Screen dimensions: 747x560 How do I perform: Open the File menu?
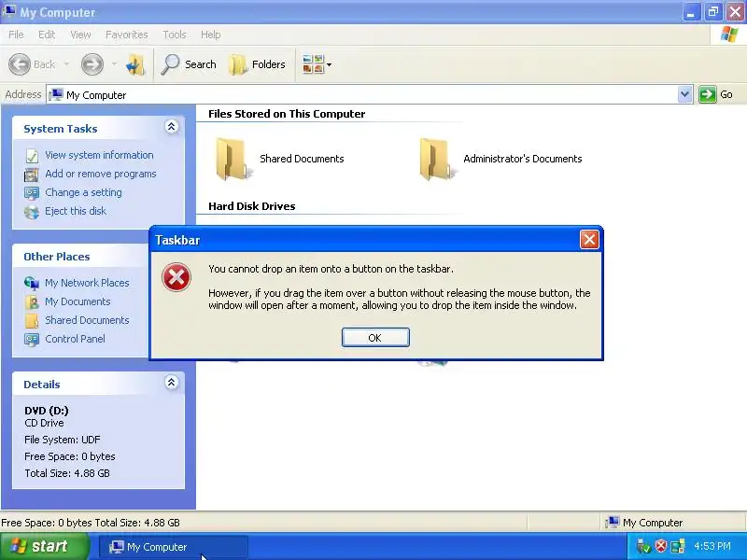coord(16,35)
